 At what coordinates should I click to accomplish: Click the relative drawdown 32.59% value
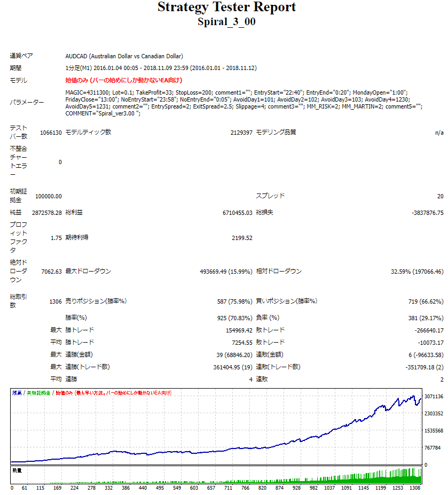tap(417, 272)
